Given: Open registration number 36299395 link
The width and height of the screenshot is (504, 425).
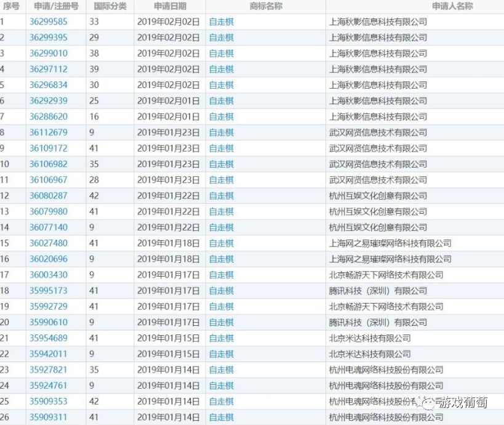Looking at the screenshot, I should pyautogui.click(x=49, y=38).
